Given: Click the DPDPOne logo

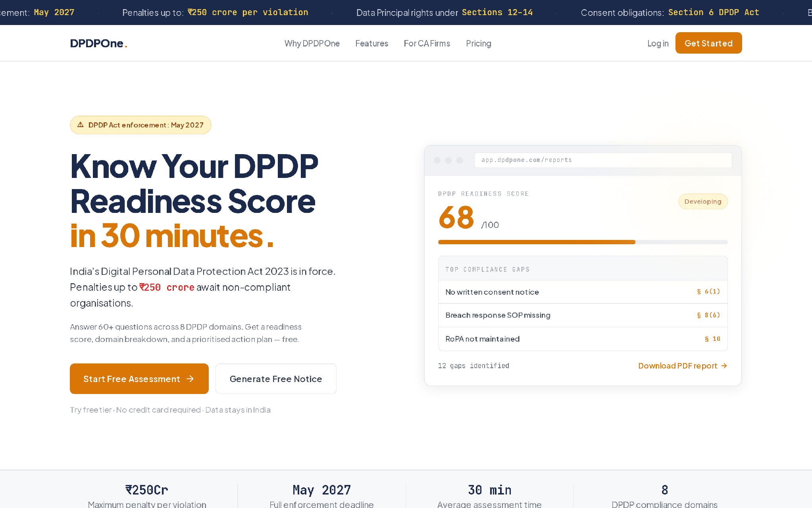Looking at the screenshot, I should 98,43.
